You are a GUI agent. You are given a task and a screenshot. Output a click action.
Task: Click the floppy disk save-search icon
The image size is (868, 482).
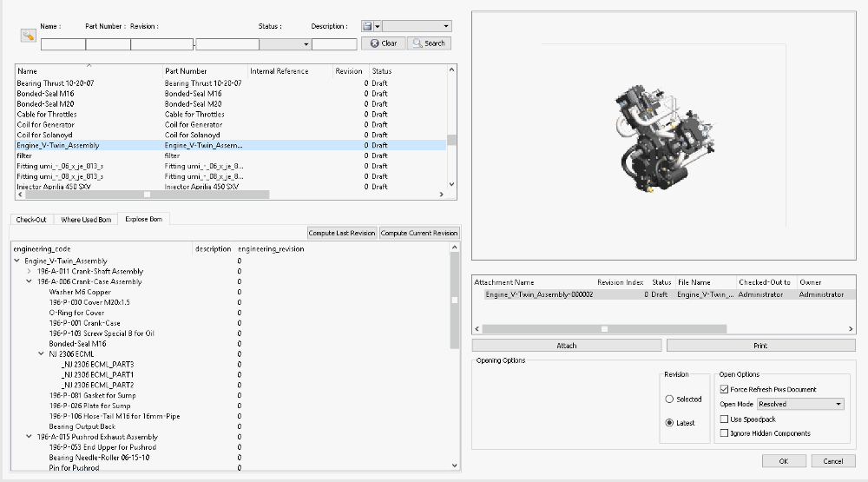(367, 27)
